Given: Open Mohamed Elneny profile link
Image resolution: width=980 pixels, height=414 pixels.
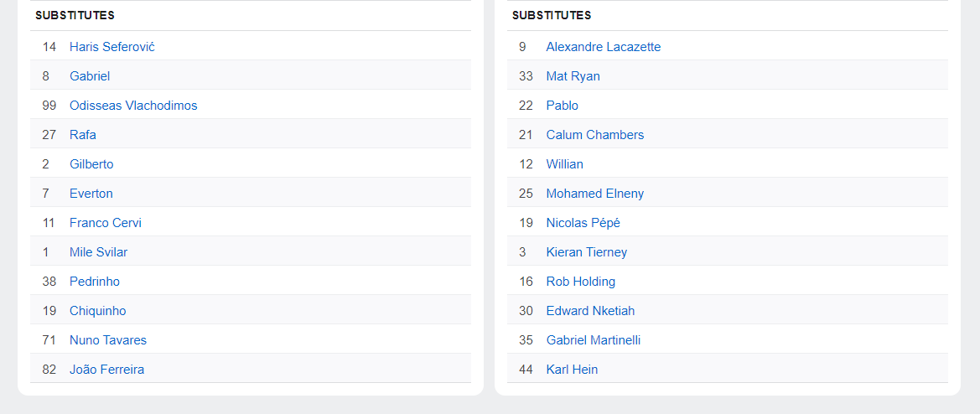Looking at the screenshot, I should tap(595, 194).
